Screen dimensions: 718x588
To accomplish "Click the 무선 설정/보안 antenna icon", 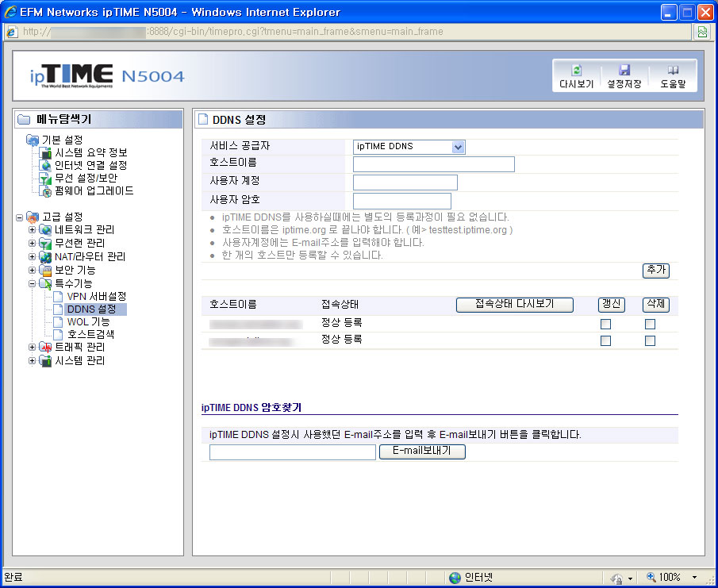I will [46, 178].
